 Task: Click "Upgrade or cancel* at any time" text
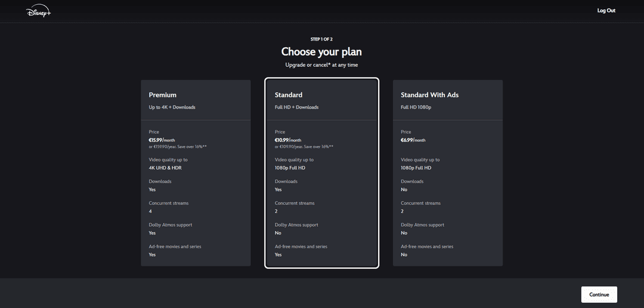point(321,65)
